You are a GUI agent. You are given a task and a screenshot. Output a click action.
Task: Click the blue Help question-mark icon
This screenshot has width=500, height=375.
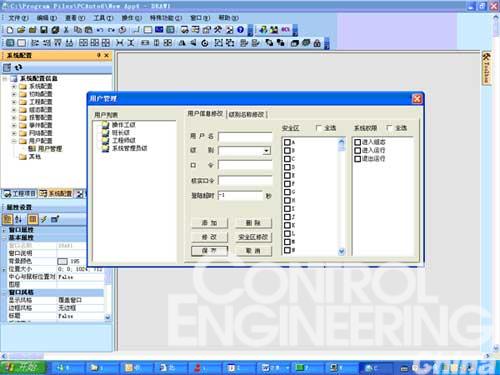coord(240,30)
